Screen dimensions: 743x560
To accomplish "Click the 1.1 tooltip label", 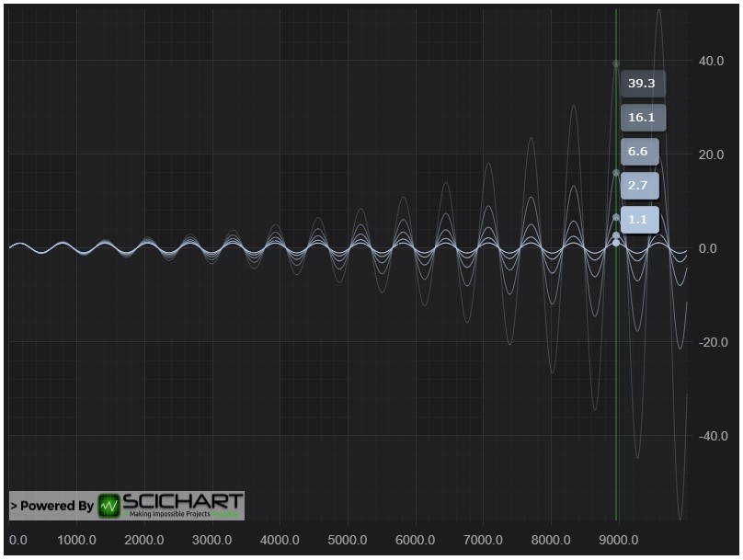I will pos(639,220).
